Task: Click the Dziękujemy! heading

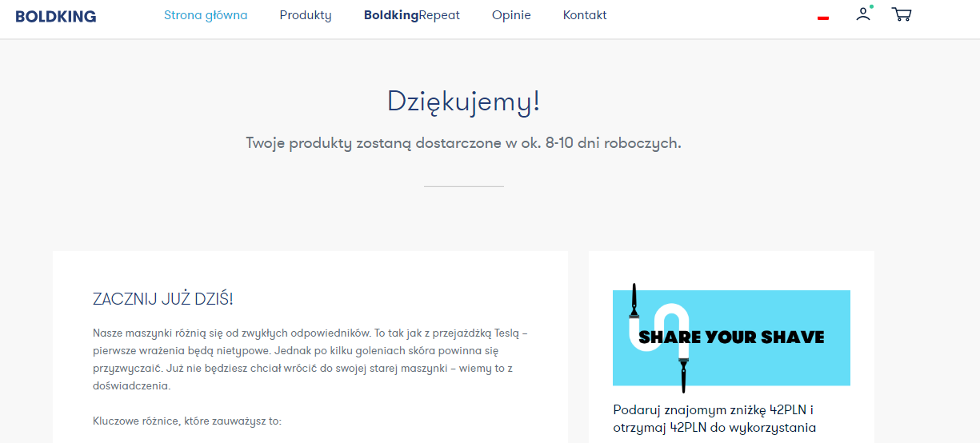Action: click(x=464, y=102)
